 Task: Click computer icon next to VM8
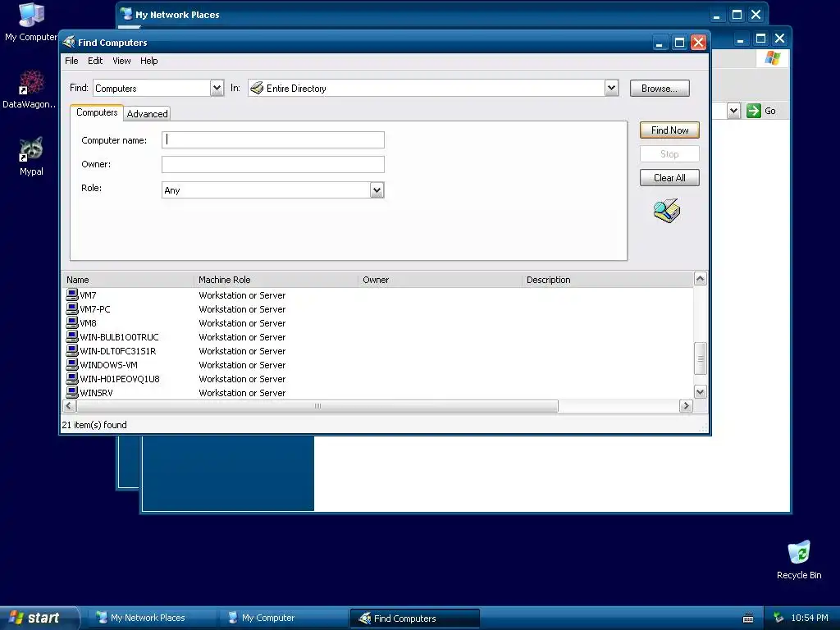(72, 322)
